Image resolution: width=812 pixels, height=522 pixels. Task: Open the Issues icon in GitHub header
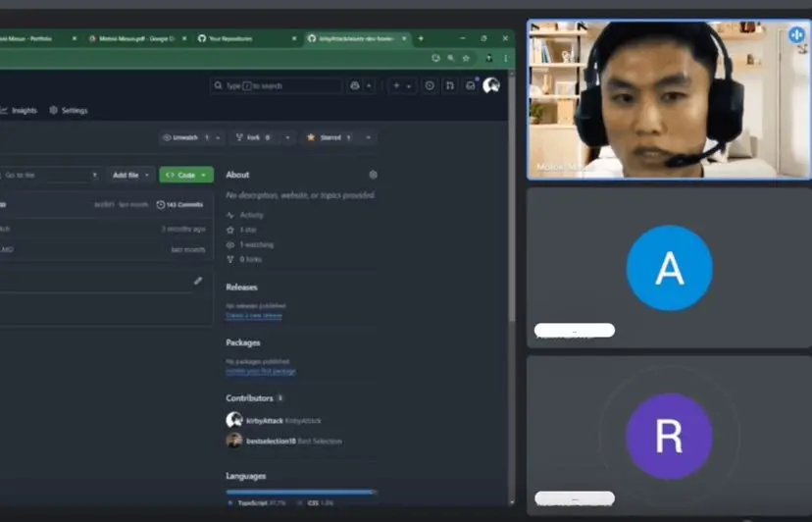430,86
